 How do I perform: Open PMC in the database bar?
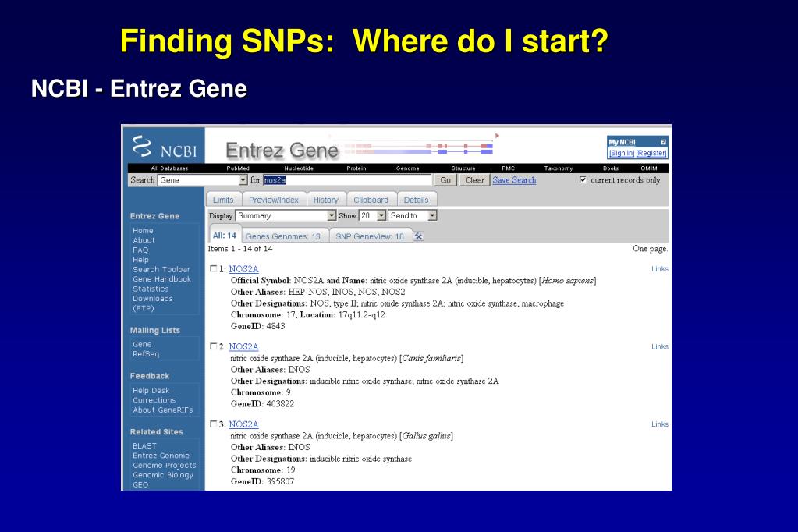point(508,168)
